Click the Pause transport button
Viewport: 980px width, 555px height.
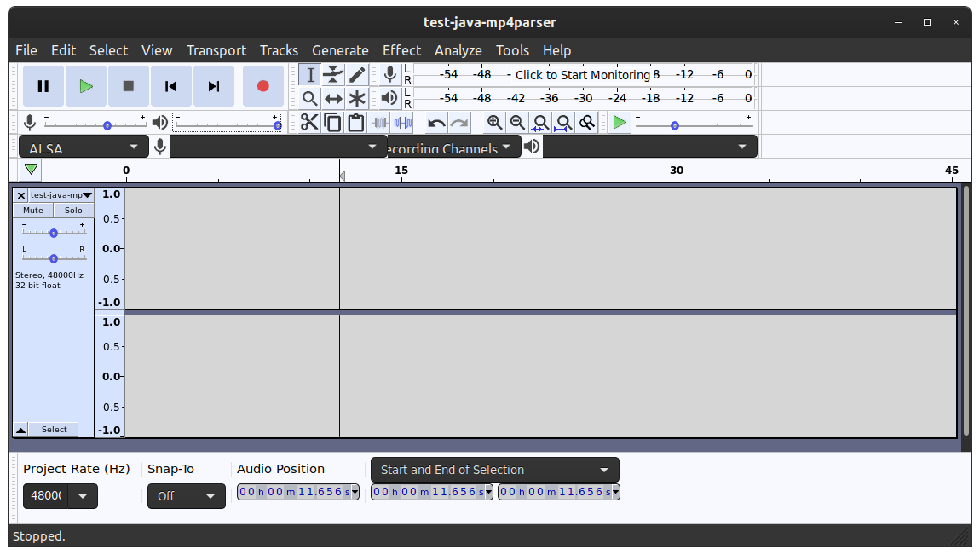pyautogui.click(x=43, y=86)
